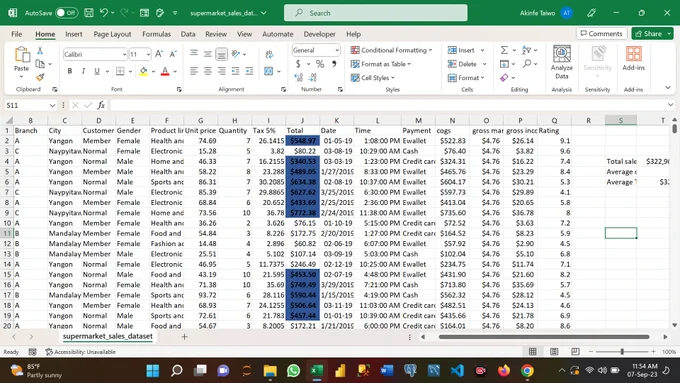Toggle Italic formatting
Screen dimensions: 680x383
click(x=83, y=71)
